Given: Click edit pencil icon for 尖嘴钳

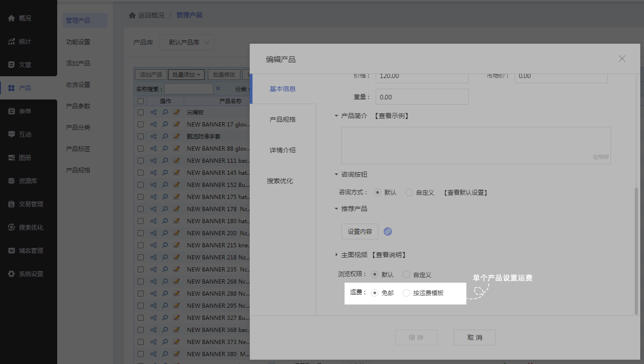Looking at the screenshot, I should [x=177, y=113].
